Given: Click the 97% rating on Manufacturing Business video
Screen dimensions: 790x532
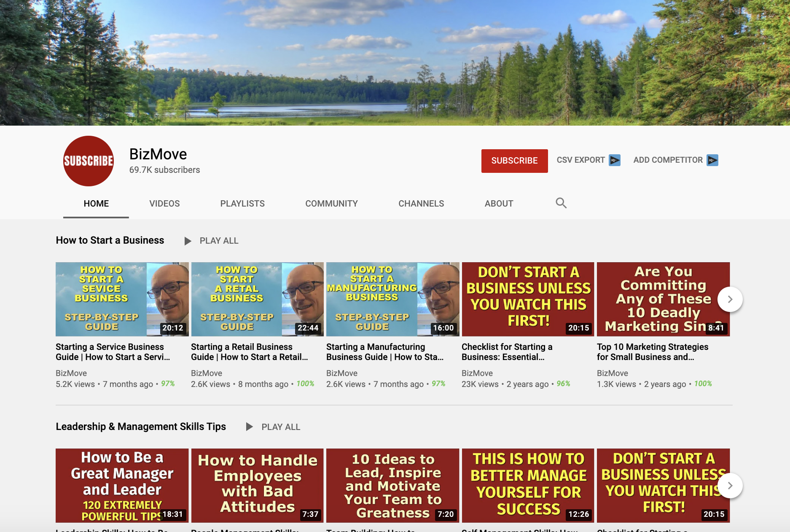Looking at the screenshot, I should (x=438, y=384).
